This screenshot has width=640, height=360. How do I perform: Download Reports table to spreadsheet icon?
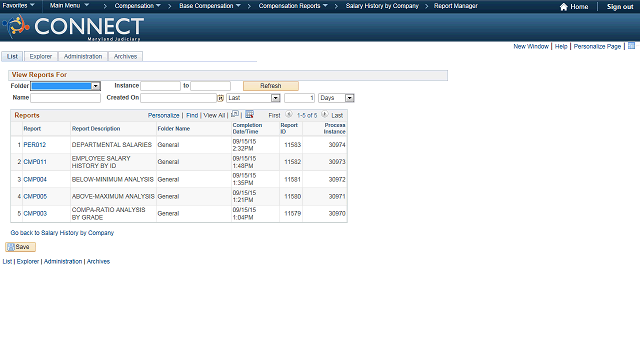249,114
